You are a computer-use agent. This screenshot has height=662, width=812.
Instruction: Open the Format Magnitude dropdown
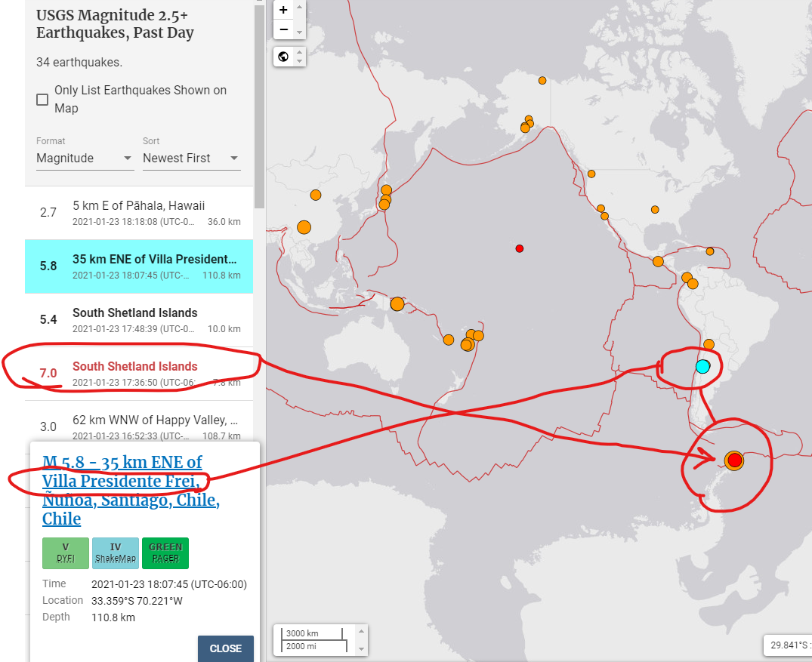click(85, 158)
